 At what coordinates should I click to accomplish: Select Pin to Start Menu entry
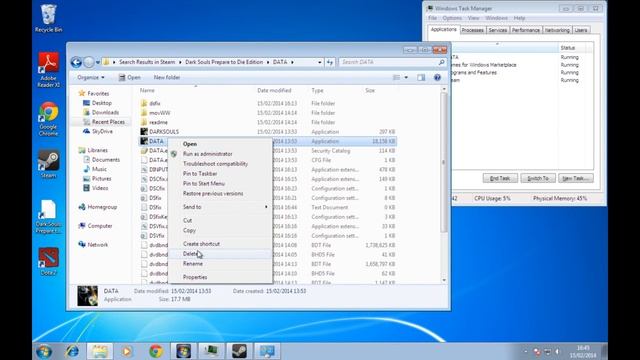pos(220,184)
